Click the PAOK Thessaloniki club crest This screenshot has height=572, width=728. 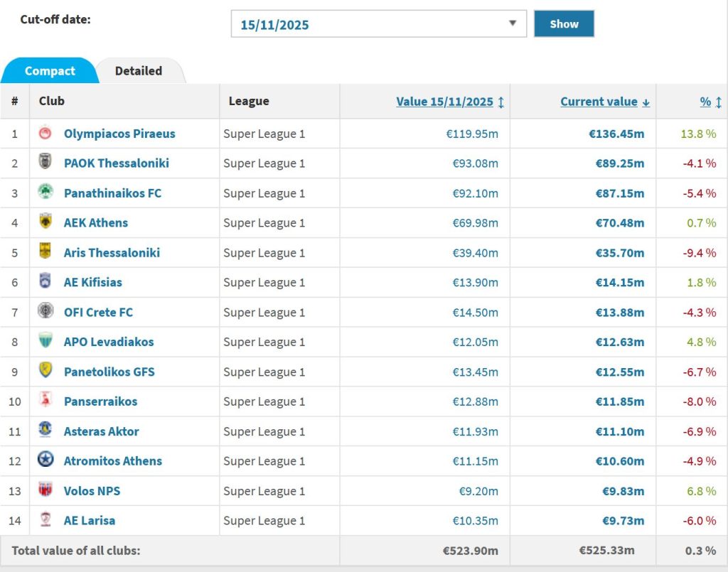pos(44,163)
